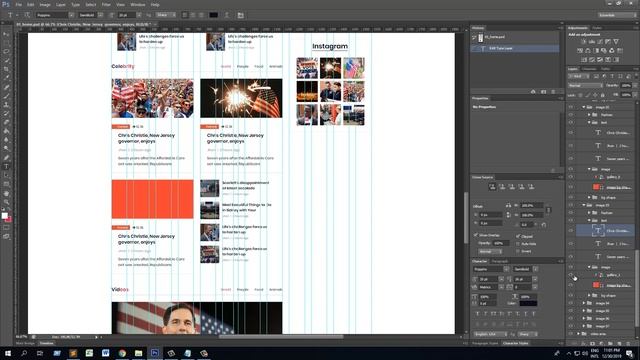Image resolution: width=640 pixels, height=360 pixels.
Task: Select the 01_home.psd history snapshot
Action: 515,37
